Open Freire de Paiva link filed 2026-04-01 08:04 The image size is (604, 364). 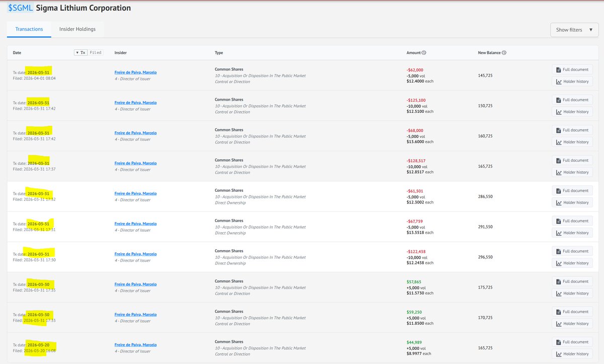135,72
